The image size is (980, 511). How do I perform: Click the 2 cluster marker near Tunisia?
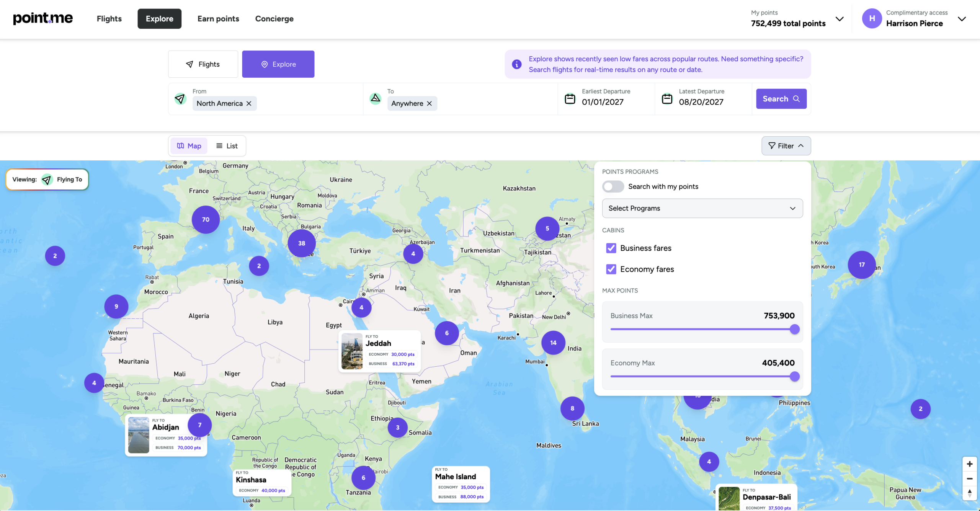(x=259, y=266)
